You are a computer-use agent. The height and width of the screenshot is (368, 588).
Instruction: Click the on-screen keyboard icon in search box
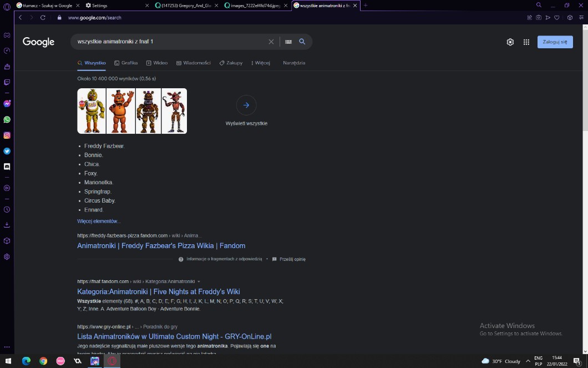(x=288, y=42)
